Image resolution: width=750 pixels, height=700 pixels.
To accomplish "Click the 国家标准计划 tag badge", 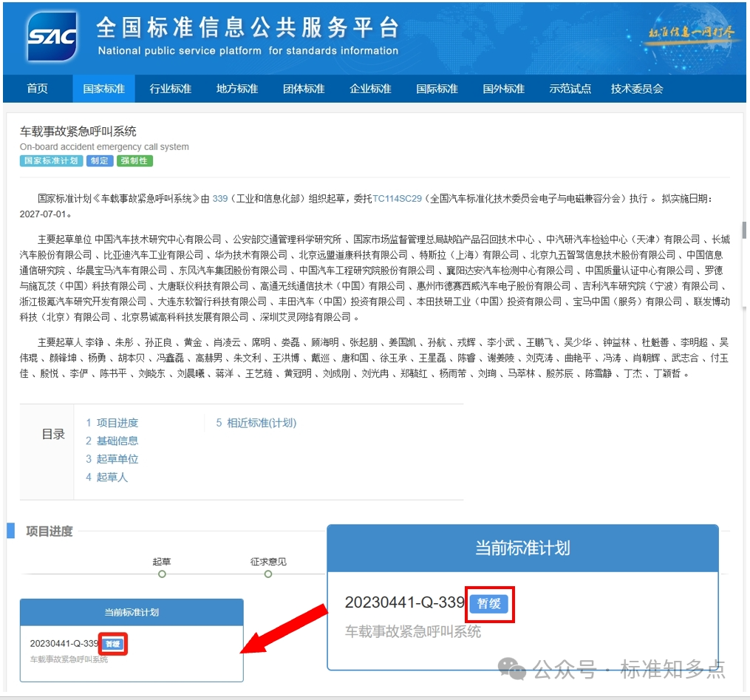I will (x=51, y=161).
